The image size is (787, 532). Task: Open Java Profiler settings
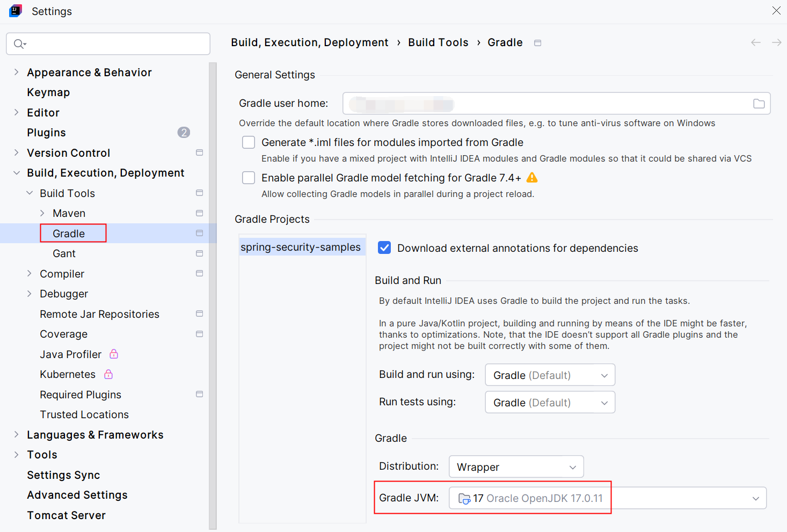70,354
